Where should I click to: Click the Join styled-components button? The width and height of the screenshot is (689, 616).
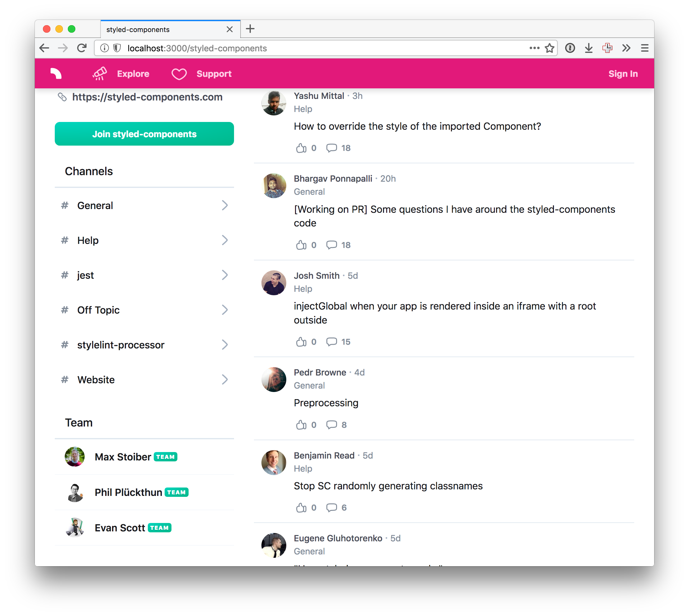[x=144, y=134]
